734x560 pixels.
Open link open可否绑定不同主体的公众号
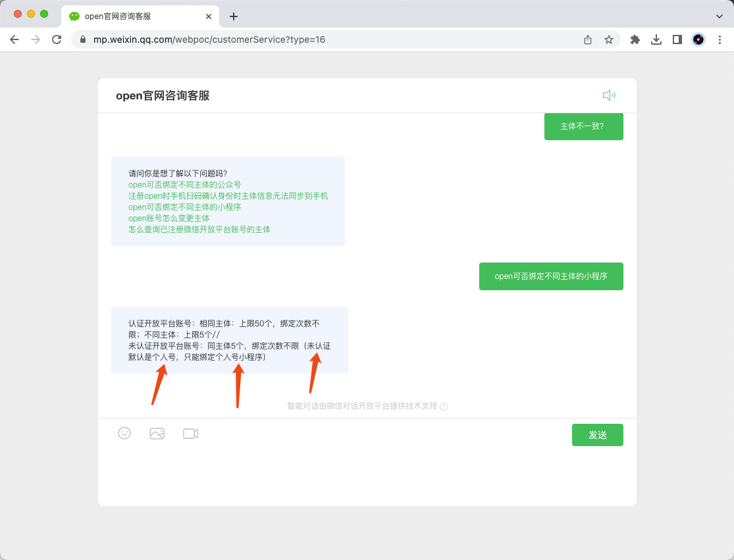pyautogui.click(x=184, y=185)
